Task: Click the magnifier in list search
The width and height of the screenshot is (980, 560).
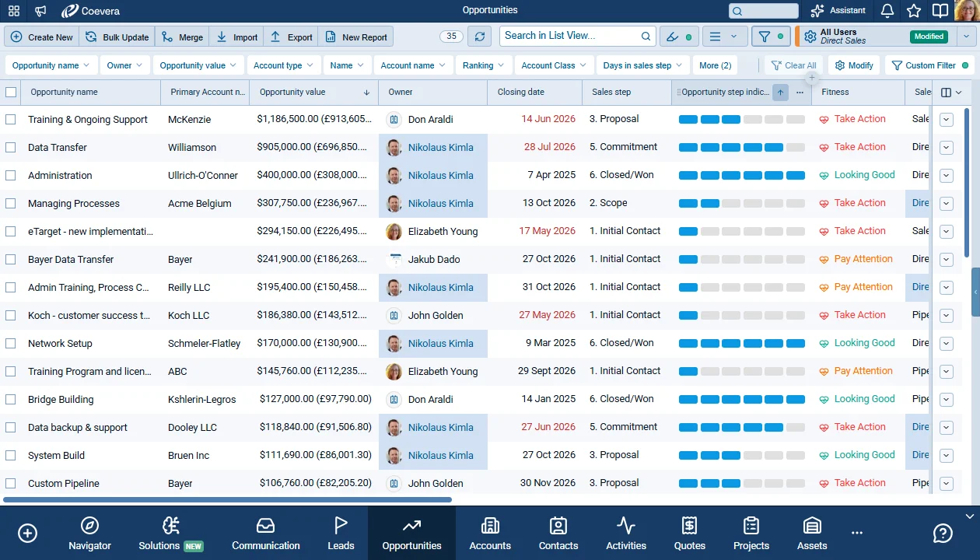Action: tap(646, 36)
